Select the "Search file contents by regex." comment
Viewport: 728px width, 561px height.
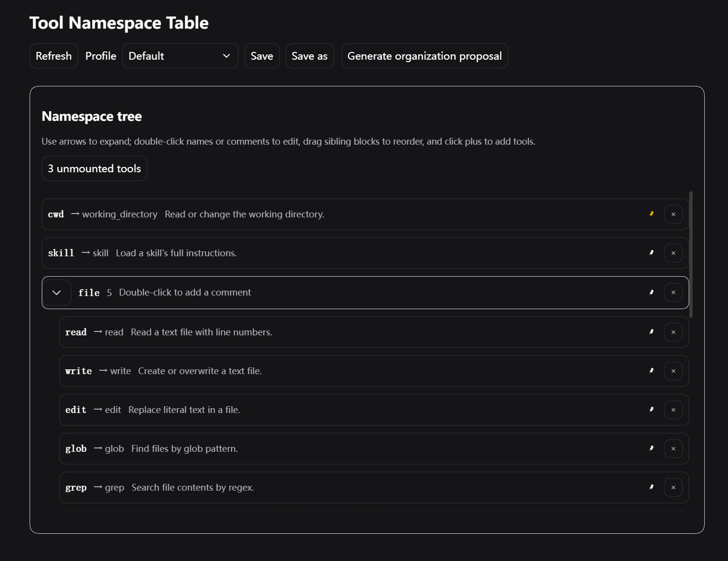pos(193,487)
